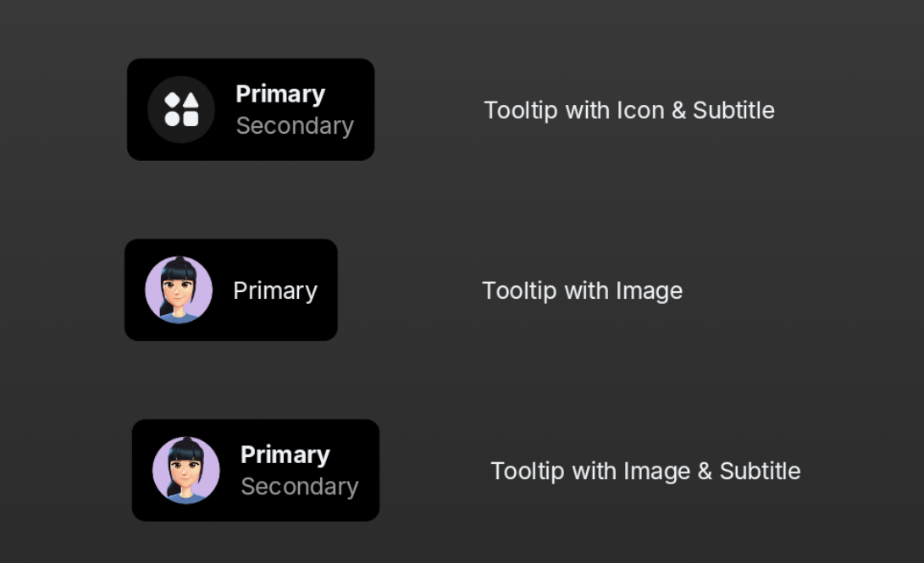Click the Primary label in the top tooltip
The image size is (924, 563).
pyautogui.click(x=279, y=94)
